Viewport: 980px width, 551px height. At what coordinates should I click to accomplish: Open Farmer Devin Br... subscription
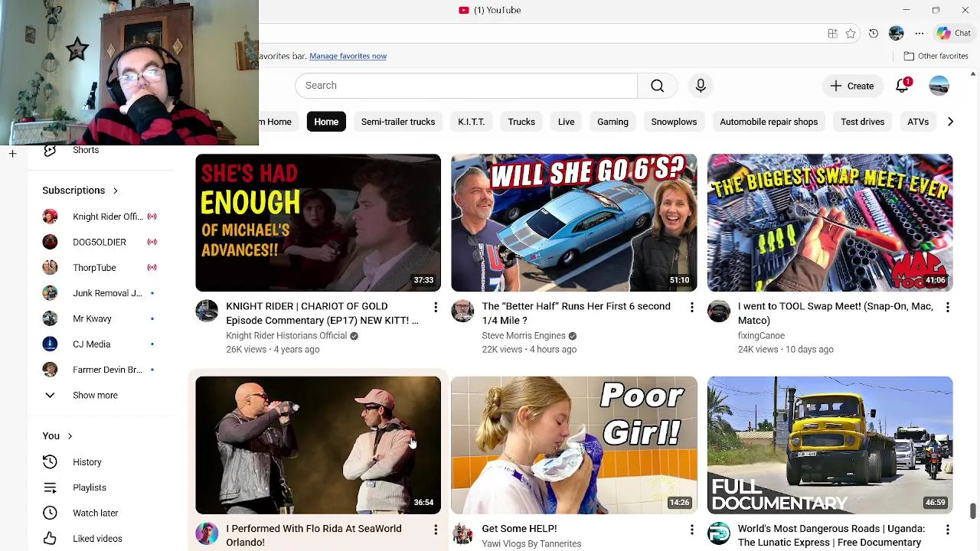(x=100, y=370)
